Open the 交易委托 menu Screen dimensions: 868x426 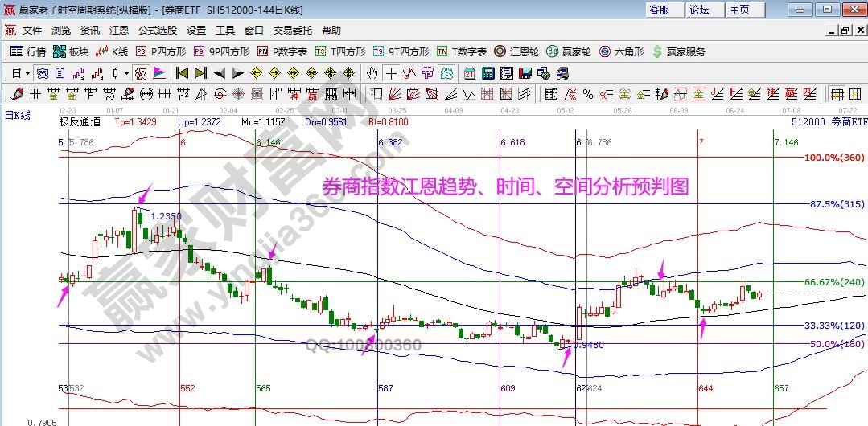(x=293, y=31)
